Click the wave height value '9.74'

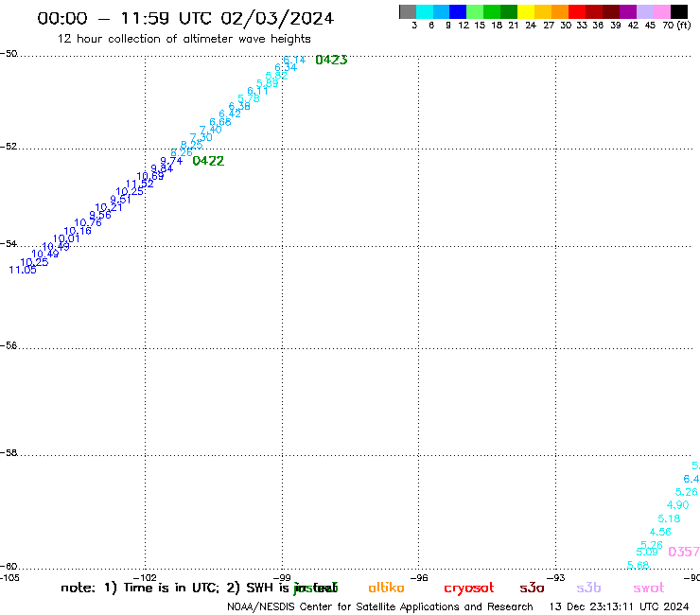(171, 161)
